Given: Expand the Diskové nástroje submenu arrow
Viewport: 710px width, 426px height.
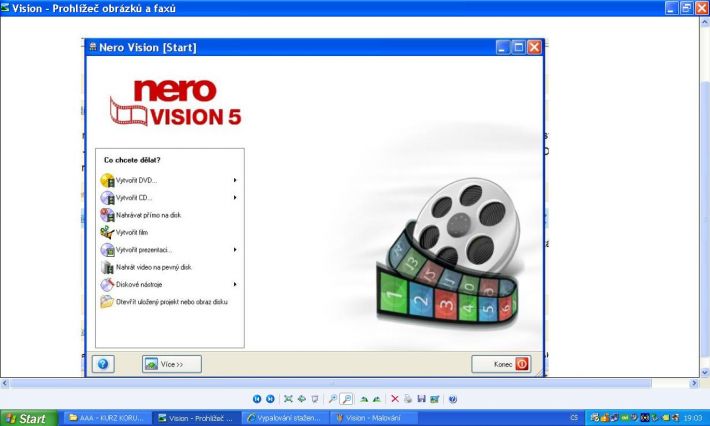Looking at the screenshot, I should 235,284.
